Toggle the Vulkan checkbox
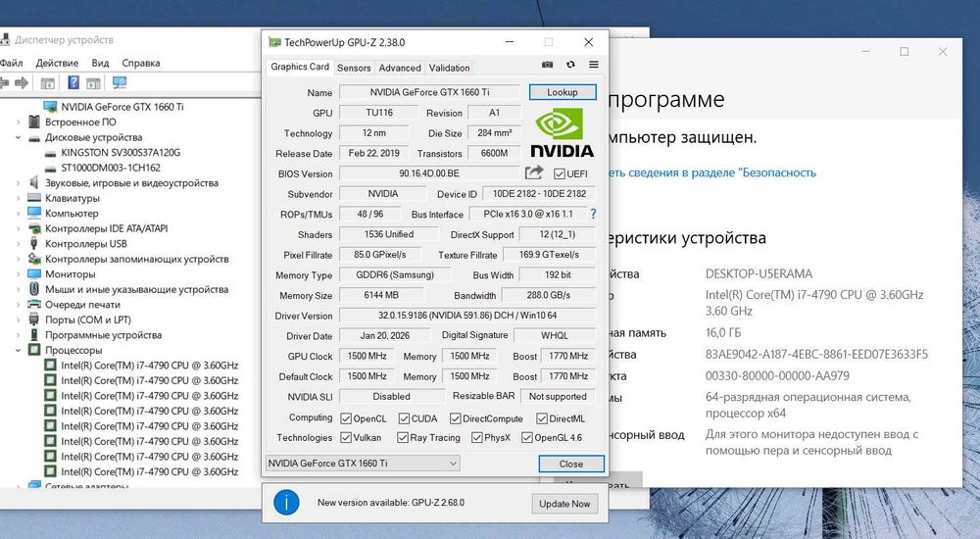This screenshot has width=980, height=539. coord(346,437)
